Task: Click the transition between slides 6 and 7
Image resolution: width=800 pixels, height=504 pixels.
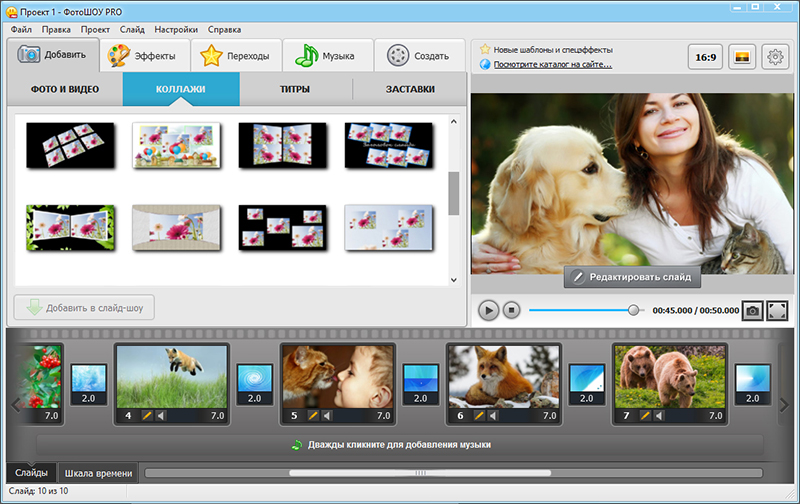Action: click(x=587, y=384)
